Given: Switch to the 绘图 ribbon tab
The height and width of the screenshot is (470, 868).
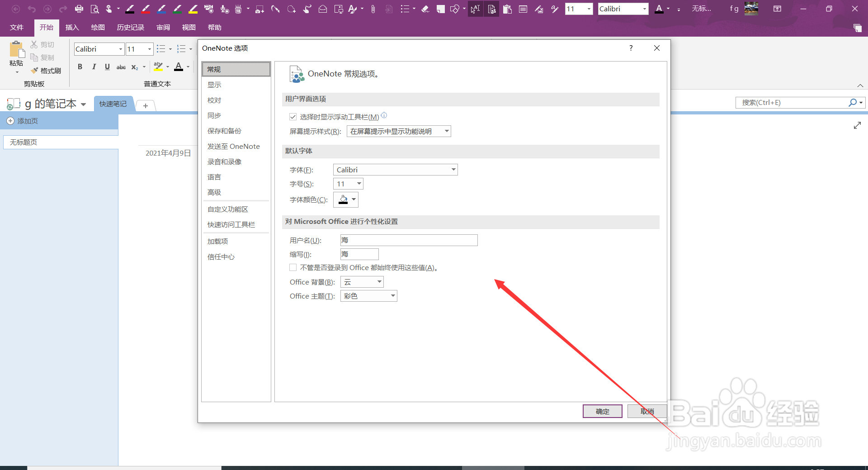Looking at the screenshot, I should click(x=98, y=28).
